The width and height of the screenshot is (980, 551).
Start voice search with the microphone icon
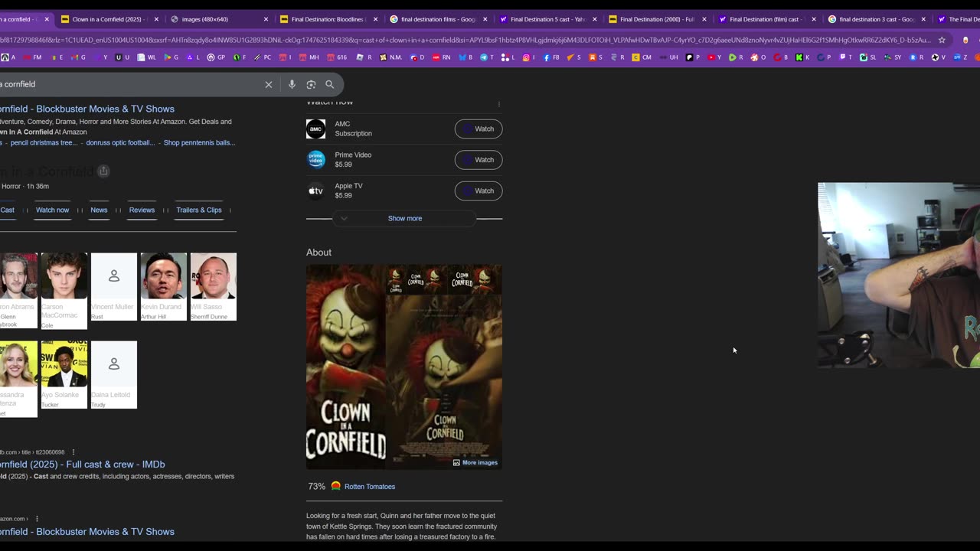click(292, 84)
